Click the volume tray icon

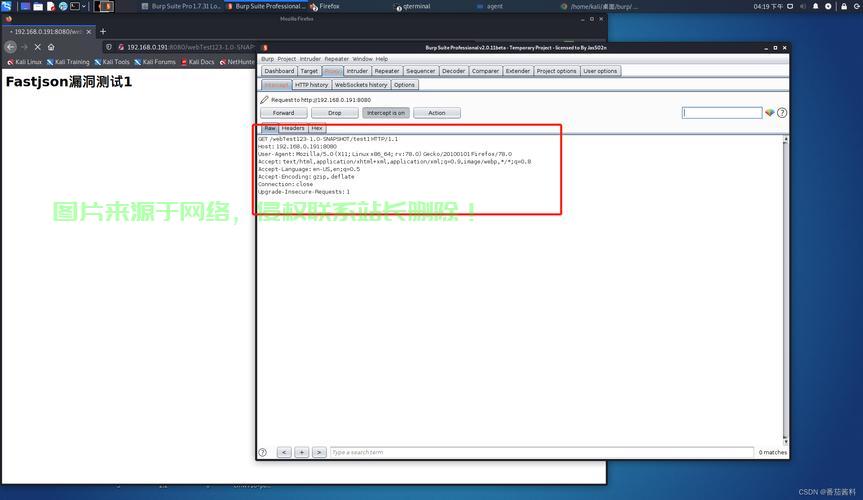(x=803, y=6)
